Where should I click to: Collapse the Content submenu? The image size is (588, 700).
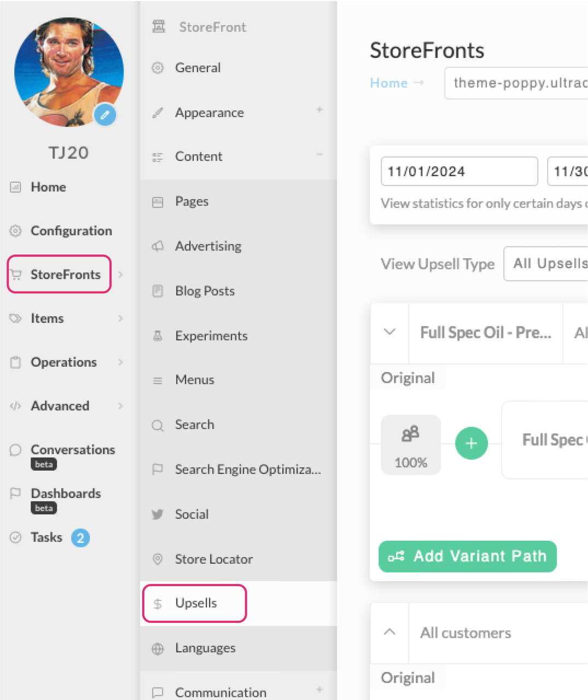coord(319,154)
